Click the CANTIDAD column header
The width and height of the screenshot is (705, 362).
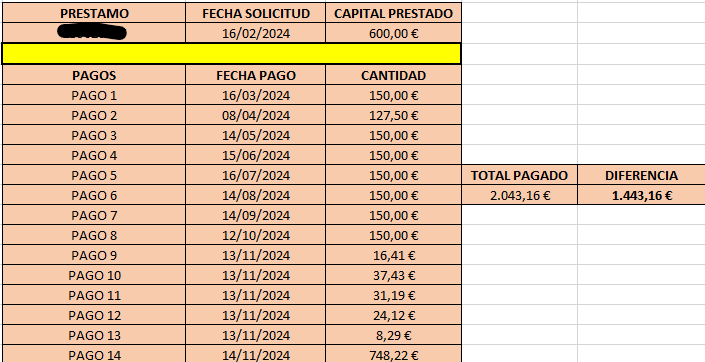[393, 75]
